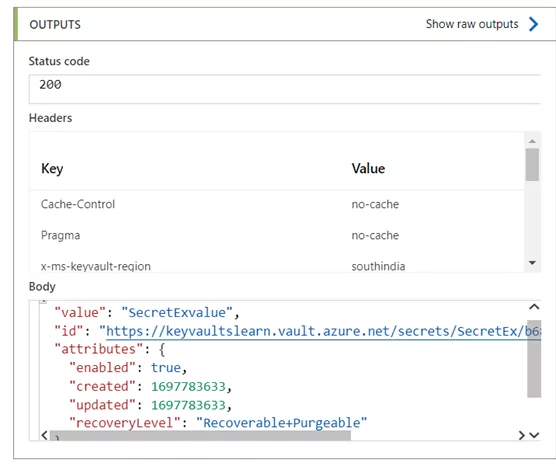Click the "attributes" key in Body
This screenshot has width=556, height=466.
pos(98,349)
